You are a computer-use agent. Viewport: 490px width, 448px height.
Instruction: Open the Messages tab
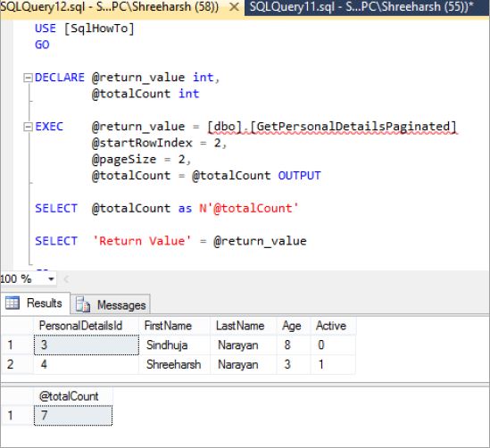point(111,304)
